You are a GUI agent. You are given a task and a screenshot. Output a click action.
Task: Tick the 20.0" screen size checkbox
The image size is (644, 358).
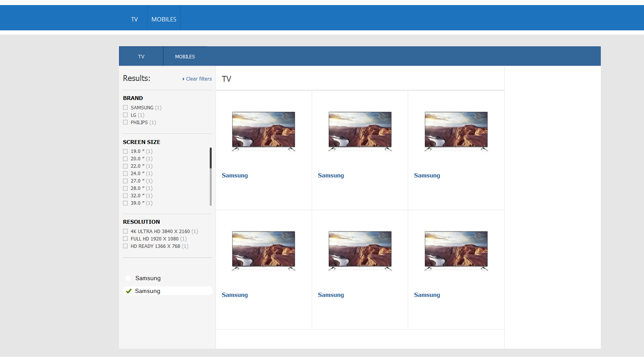[x=125, y=159]
